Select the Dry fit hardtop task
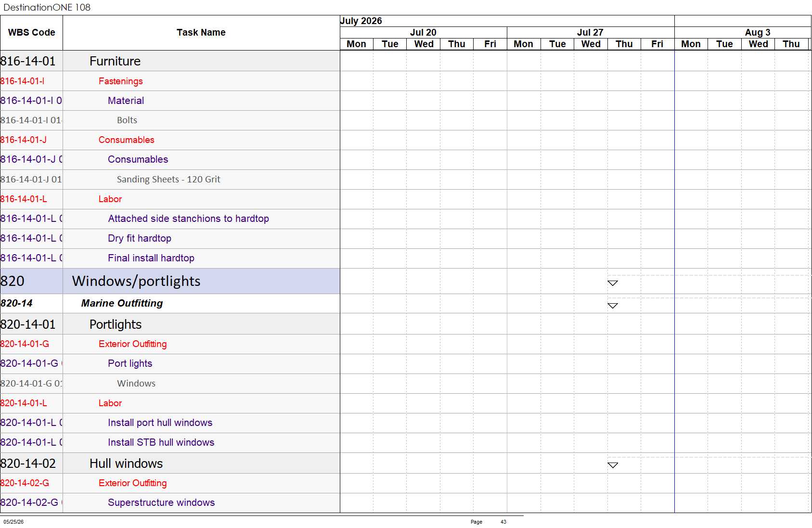 coord(140,238)
